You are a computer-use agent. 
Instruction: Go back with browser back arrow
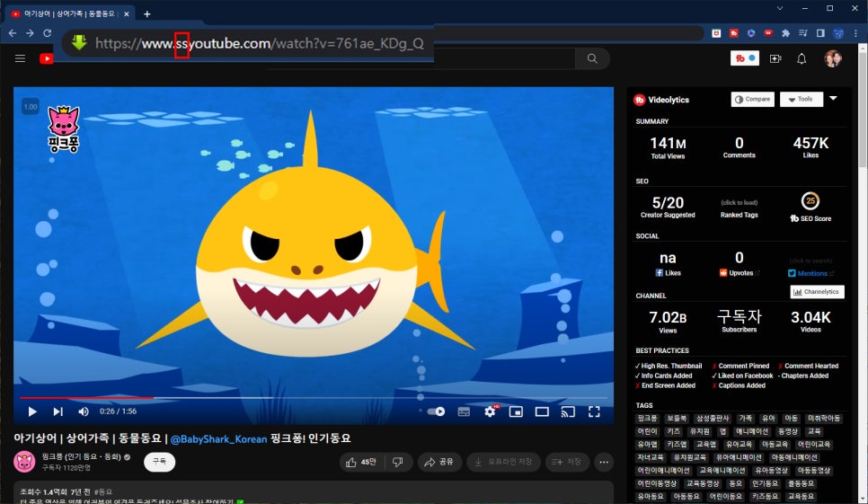click(13, 33)
